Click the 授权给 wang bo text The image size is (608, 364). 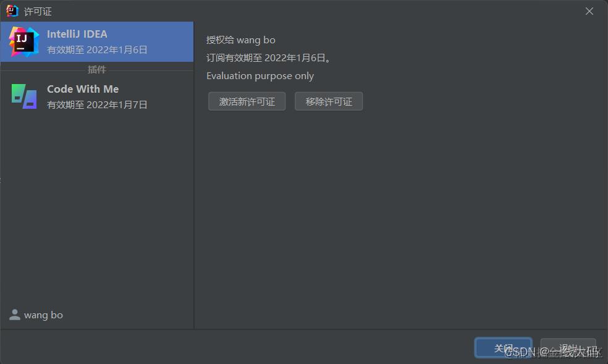(x=241, y=40)
